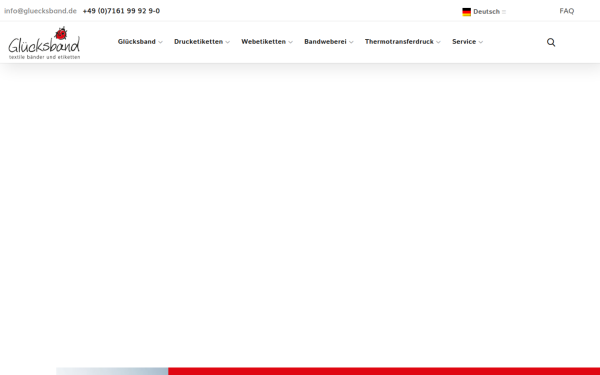Open the FAQ link
The width and height of the screenshot is (600, 375).
pyautogui.click(x=567, y=11)
